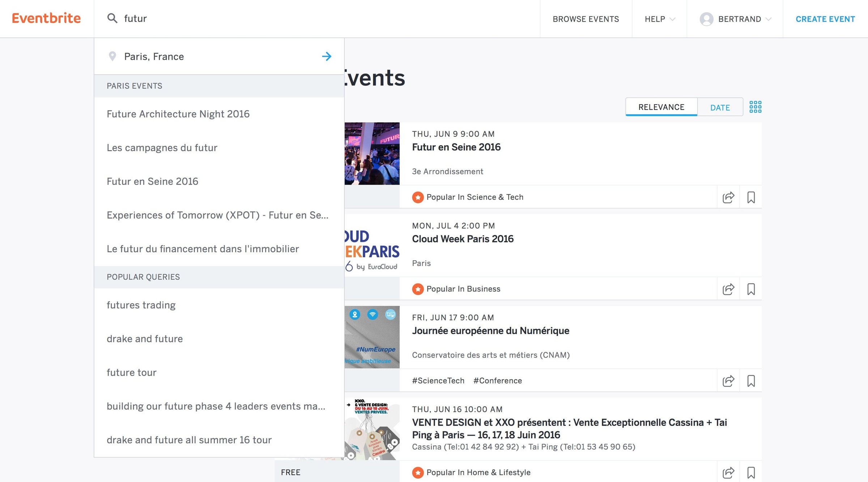Viewport: 868px width, 482px height.
Task: Choose Experiences of Tomorrow (XPOT) suggestion
Action: [x=219, y=215]
